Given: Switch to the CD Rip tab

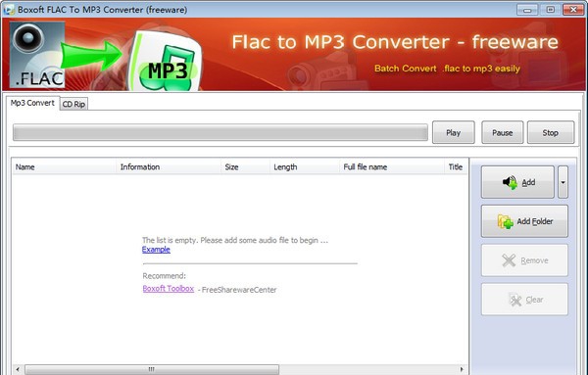Looking at the screenshot, I should coord(73,104).
